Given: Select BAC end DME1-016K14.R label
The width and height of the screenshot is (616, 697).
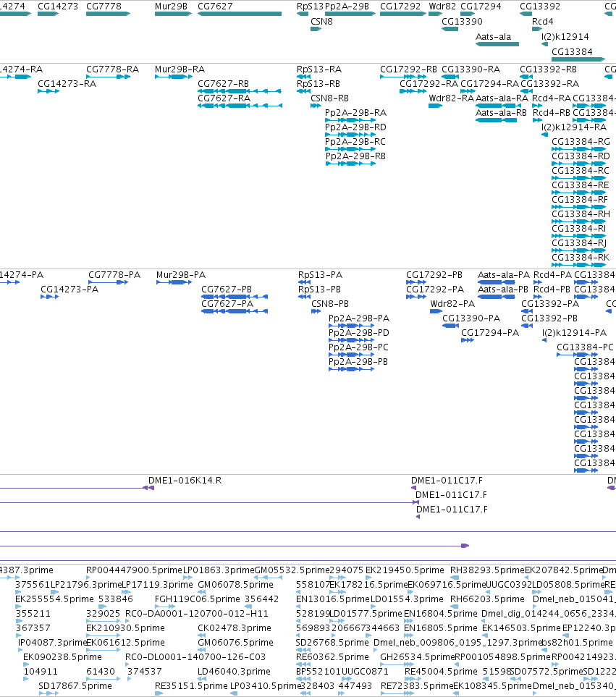Looking at the screenshot, I should coord(185,481).
